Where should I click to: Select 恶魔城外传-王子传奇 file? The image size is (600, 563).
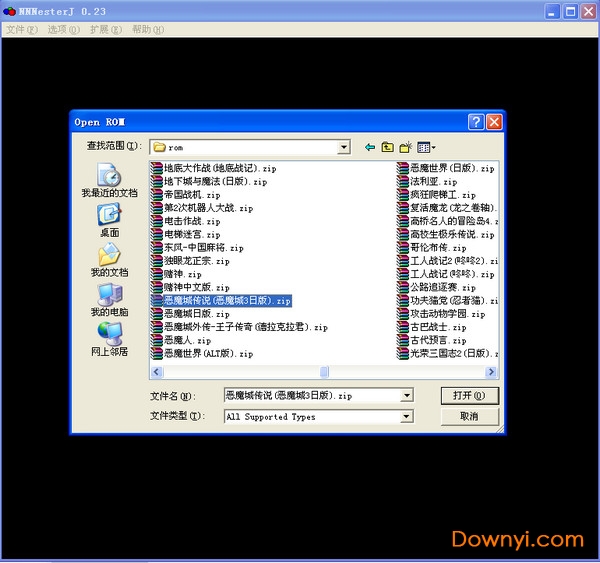click(240, 327)
